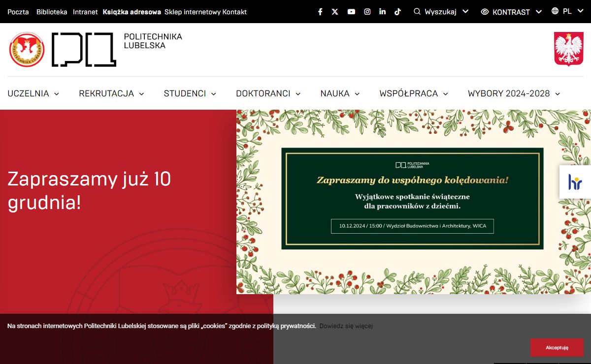
Task: Open the Poczta link
Action: [18, 12]
